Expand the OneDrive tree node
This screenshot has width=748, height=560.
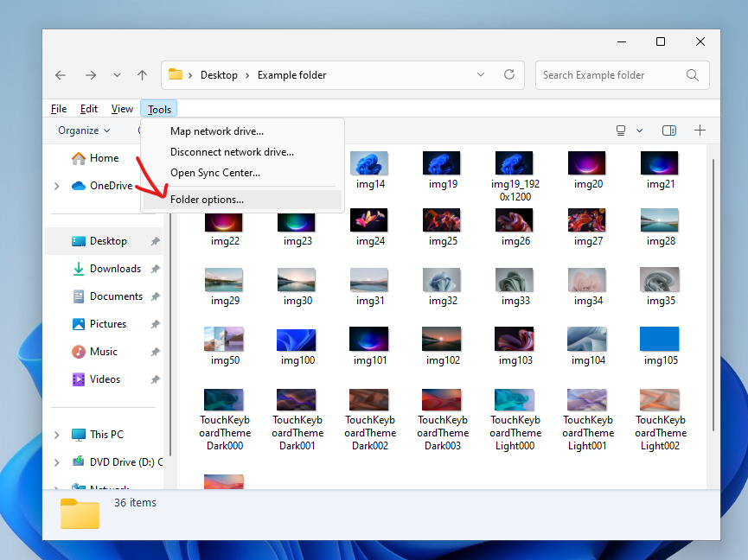click(57, 186)
